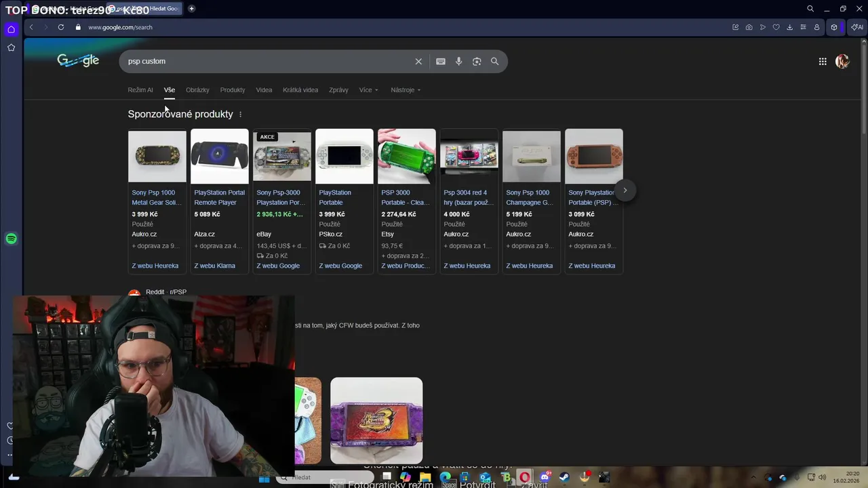Switch to the Videa tab
The height and width of the screenshot is (488, 868).
[264, 90]
